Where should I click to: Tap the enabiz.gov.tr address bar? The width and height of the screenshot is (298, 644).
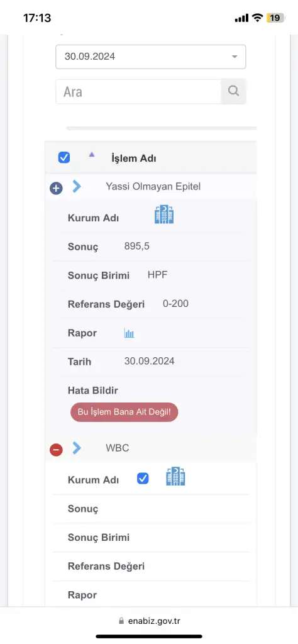tap(149, 620)
